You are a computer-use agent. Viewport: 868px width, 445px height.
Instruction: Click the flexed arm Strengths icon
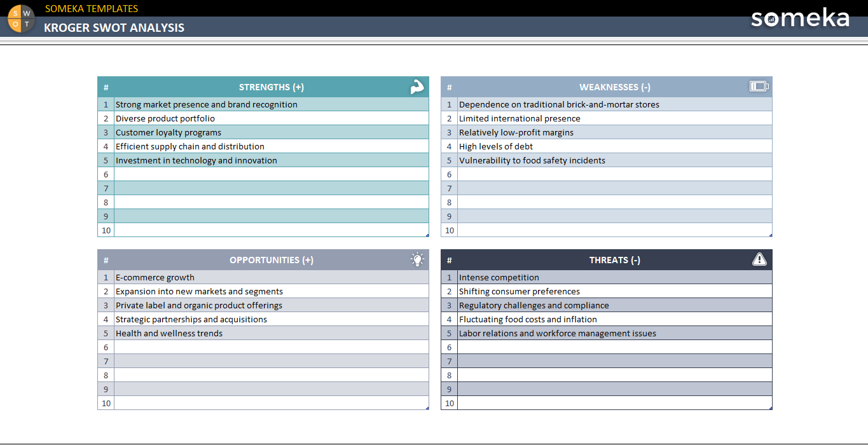pos(417,87)
